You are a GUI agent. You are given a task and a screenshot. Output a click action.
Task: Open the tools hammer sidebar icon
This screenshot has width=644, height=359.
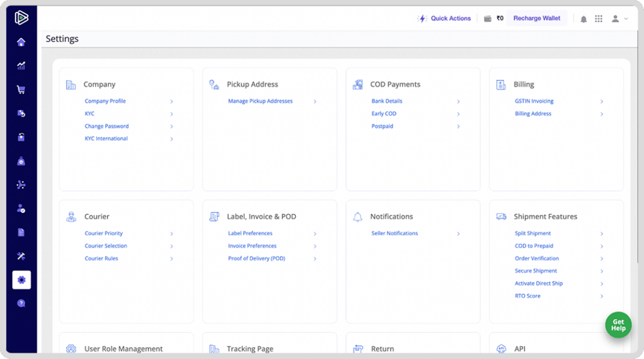21,257
